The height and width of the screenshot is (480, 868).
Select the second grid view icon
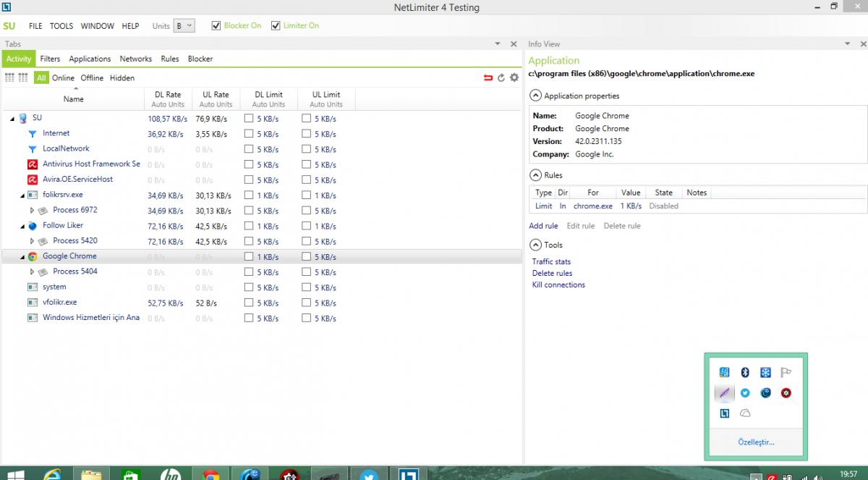click(x=23, y=77)
